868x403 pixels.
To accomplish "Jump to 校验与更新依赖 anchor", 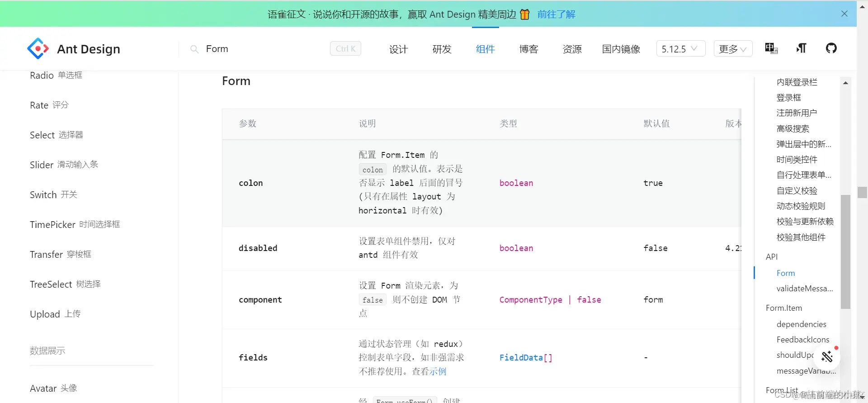I will (x=805, y=221).
